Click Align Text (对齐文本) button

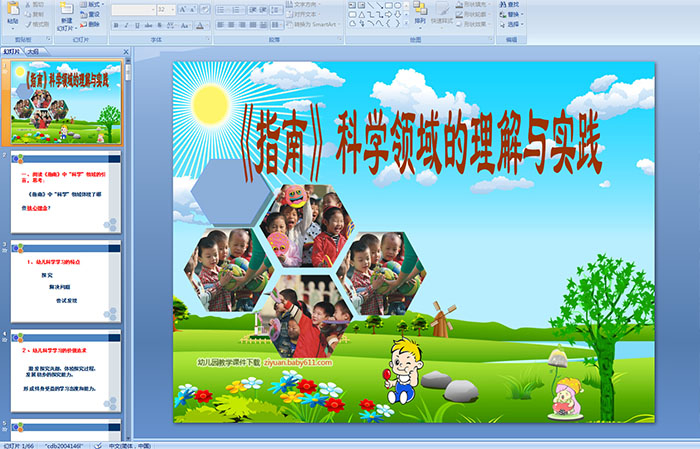click(305, 14)
